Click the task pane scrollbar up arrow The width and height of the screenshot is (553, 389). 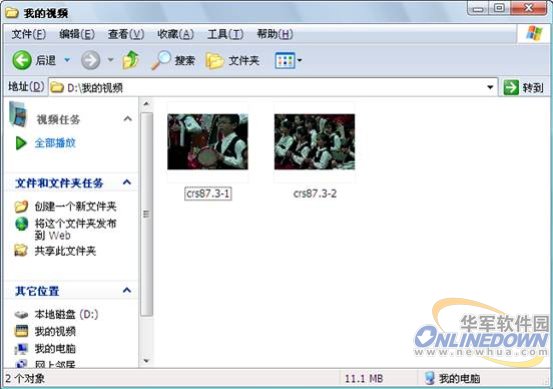[146, 104]
